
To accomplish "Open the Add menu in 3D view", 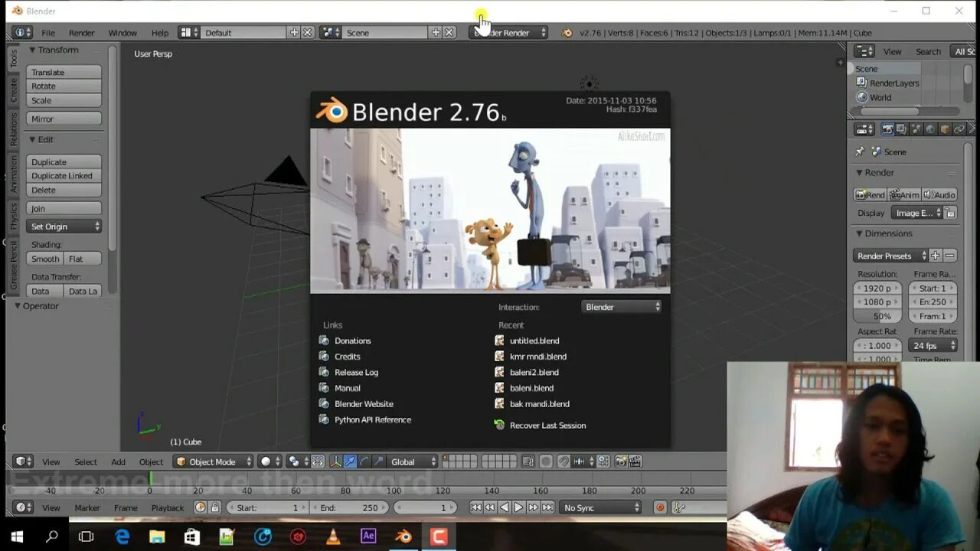I will coord(118,461).
